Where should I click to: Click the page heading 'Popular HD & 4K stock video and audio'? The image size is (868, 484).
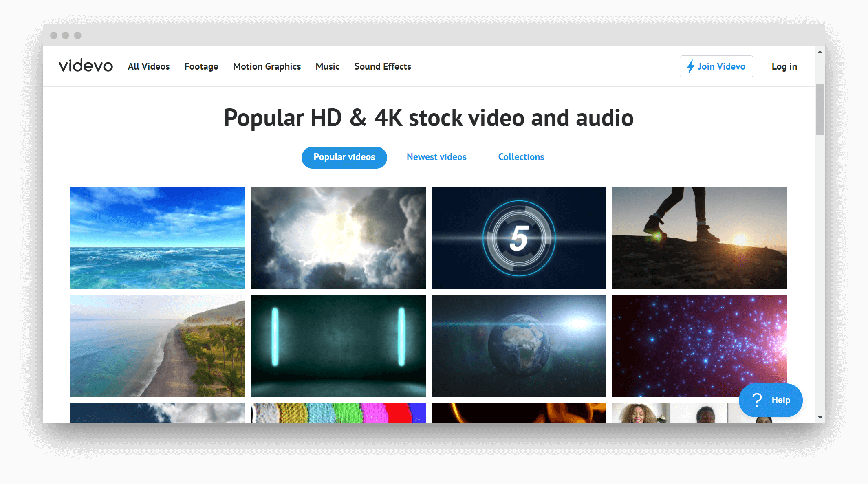(429, 118)
